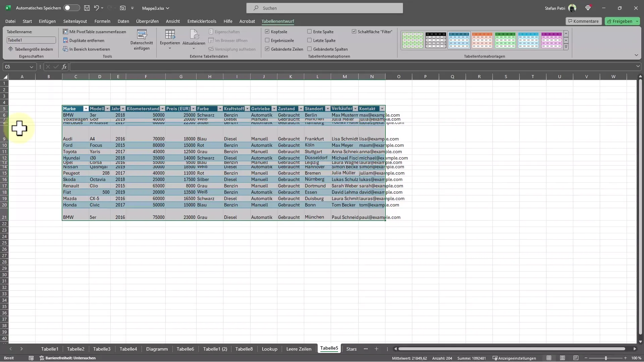Image resolution: width=644 pixels, height=362 pixels.
Task: Click Stefan Petri account avatar
Action: pos(572,8)
